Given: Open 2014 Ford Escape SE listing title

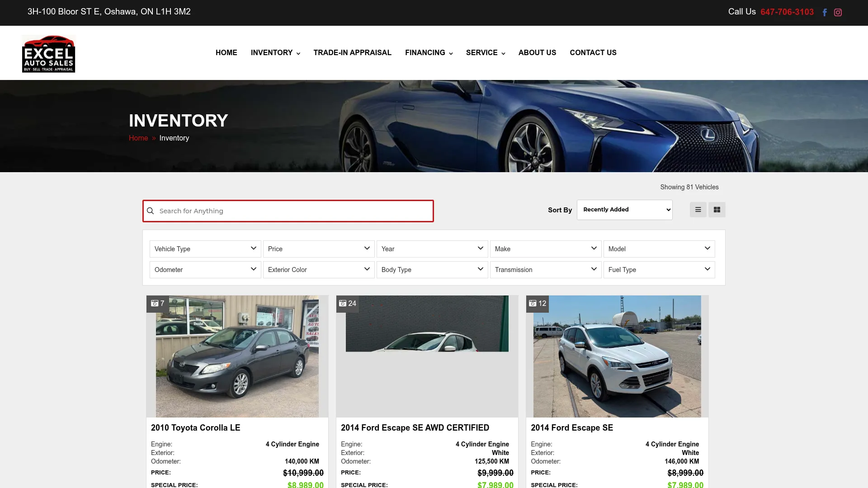Looking at the screenshot, I should pyautogui.click(x=572, y=428).
